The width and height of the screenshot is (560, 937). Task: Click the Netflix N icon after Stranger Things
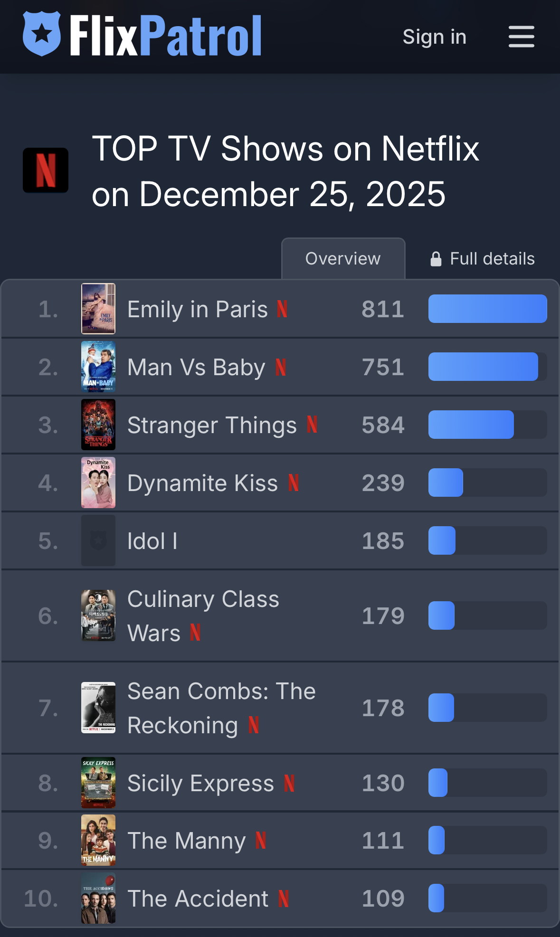pos(312,425)
